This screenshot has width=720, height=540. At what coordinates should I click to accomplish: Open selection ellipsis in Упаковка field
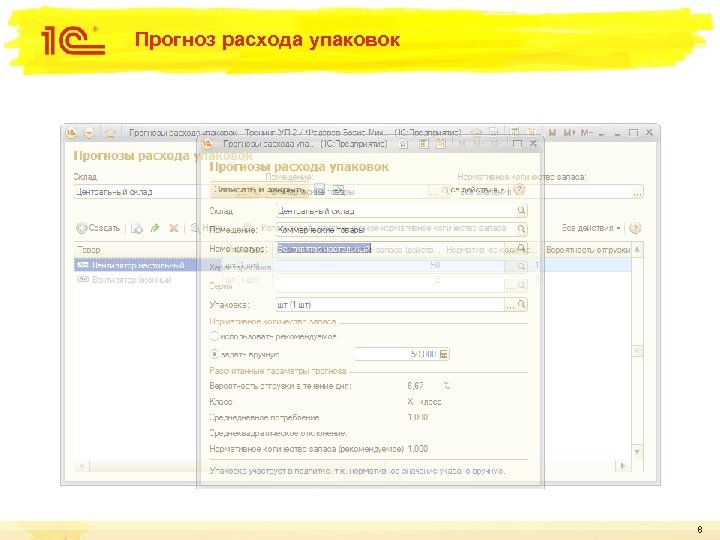coord(510,305)
